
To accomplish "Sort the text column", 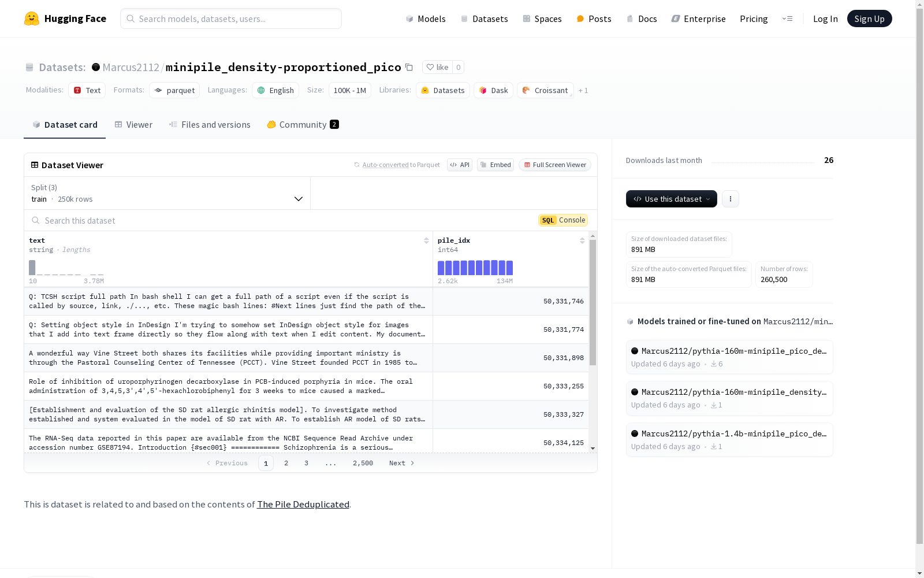I will pos(426,240).
